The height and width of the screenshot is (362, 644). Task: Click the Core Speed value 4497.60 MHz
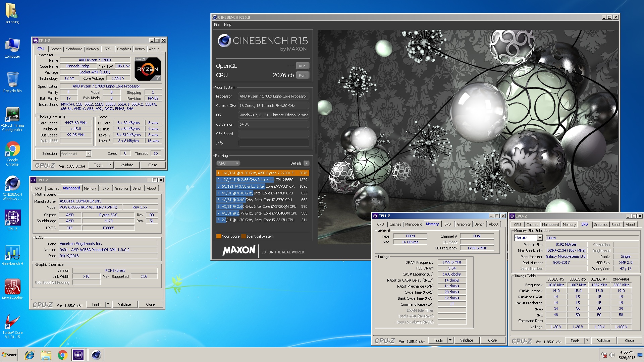[76, 123]
